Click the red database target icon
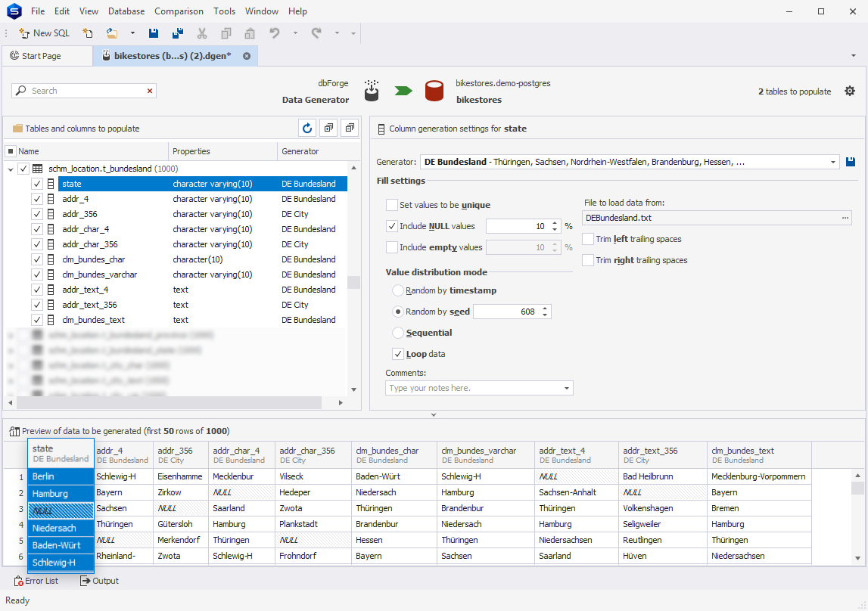Screen dimensions: 868x611 point(434,91)
